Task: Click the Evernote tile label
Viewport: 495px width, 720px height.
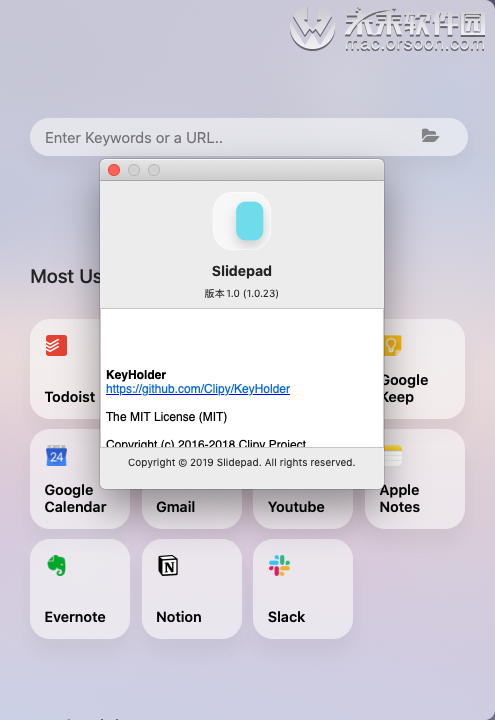Action: pos(75,617)
